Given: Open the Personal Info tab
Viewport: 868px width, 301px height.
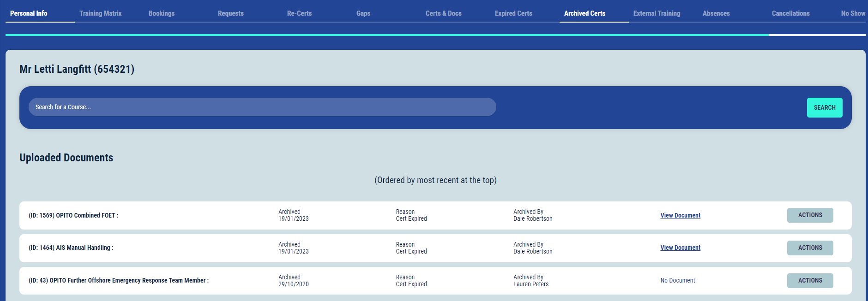Looking at the screenshot, I should (x=29, y=13).
